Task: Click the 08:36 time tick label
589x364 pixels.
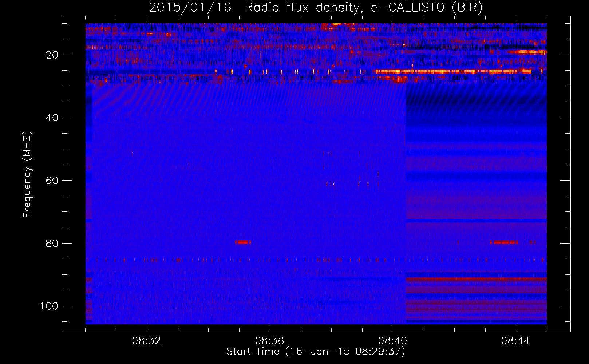Action: point(269,341)
